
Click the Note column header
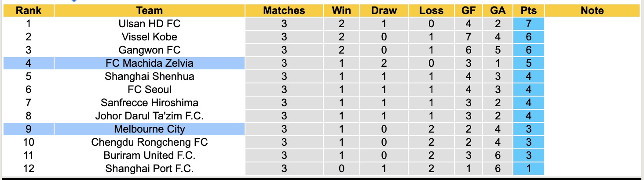point(592,11)
